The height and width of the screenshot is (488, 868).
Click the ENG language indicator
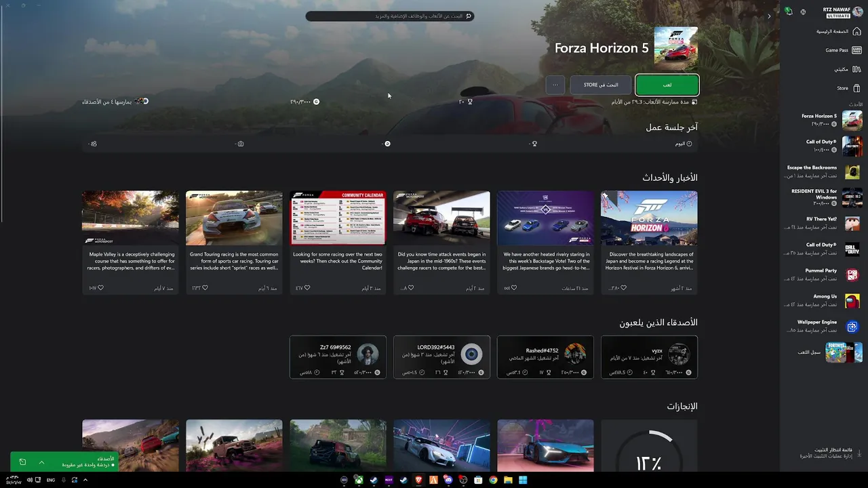coord(51,480)
